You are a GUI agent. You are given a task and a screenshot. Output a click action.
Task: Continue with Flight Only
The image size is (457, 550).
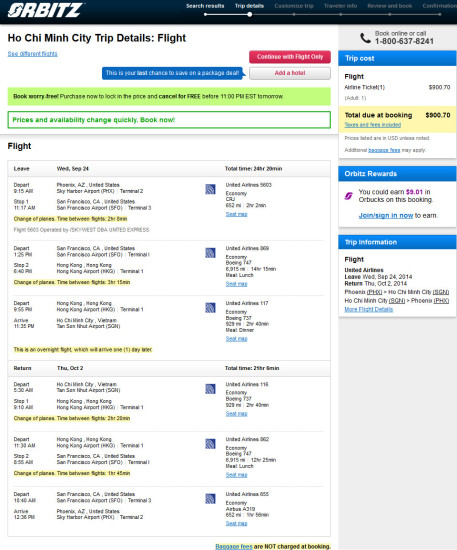click(290, 57)
